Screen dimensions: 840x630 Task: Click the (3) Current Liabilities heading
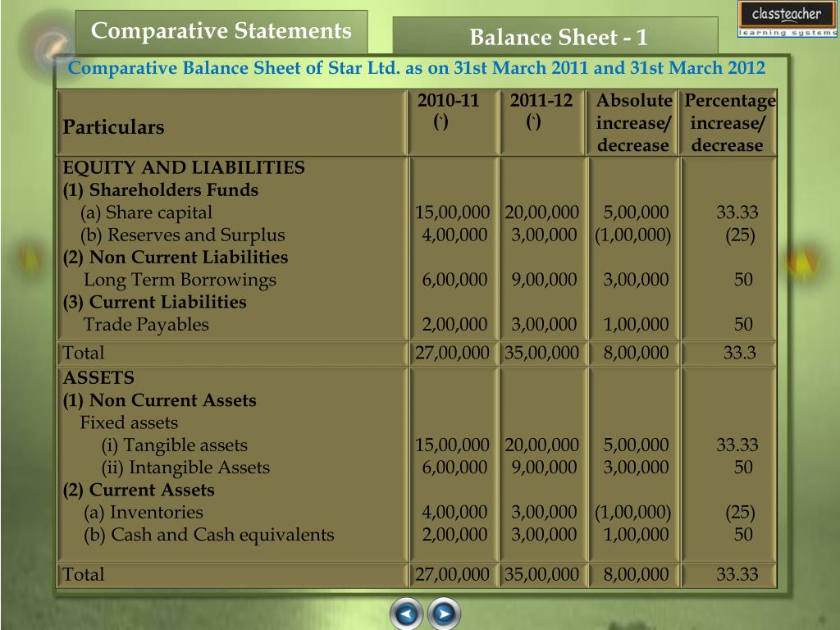(x=154, y=302)
